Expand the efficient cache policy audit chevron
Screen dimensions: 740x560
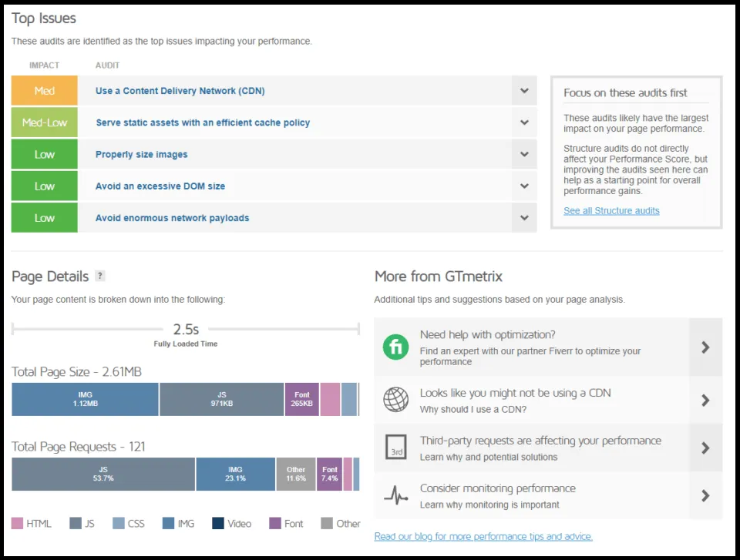point(524,122)
